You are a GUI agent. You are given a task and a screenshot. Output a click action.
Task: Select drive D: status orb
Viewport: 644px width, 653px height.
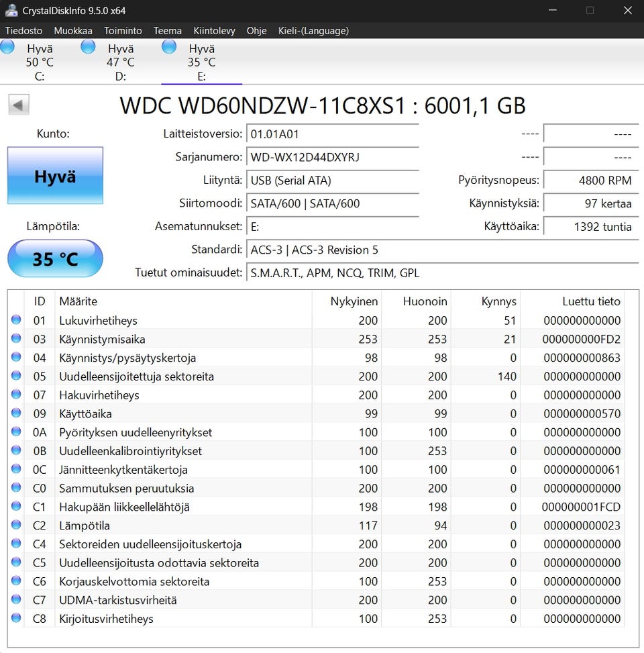(88, 47)
